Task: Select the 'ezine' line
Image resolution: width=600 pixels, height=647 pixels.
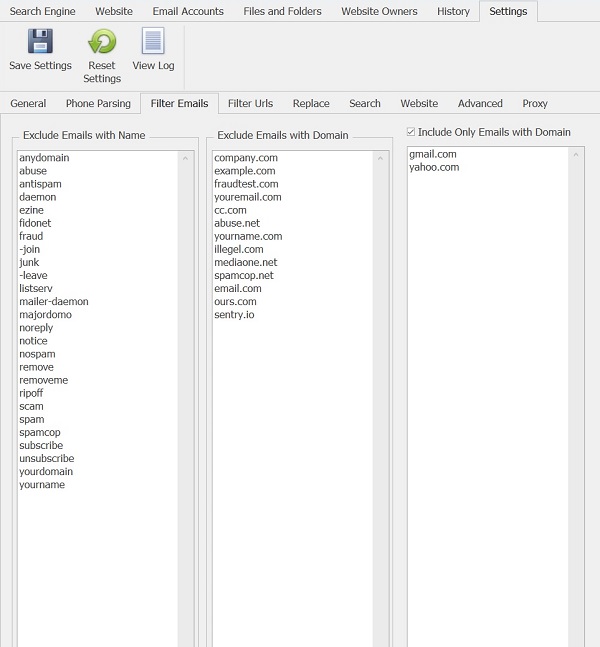Action: (31, 210)
